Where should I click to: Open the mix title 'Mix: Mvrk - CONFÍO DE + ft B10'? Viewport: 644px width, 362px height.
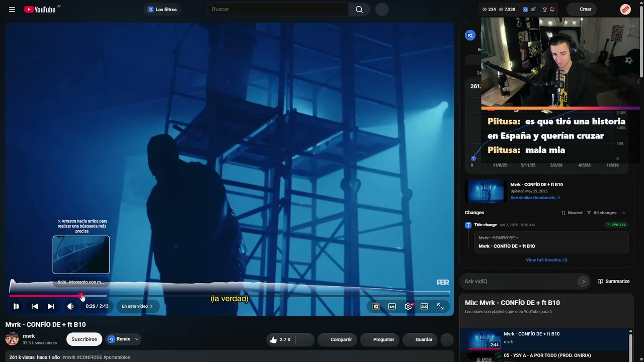pos(512,303)
